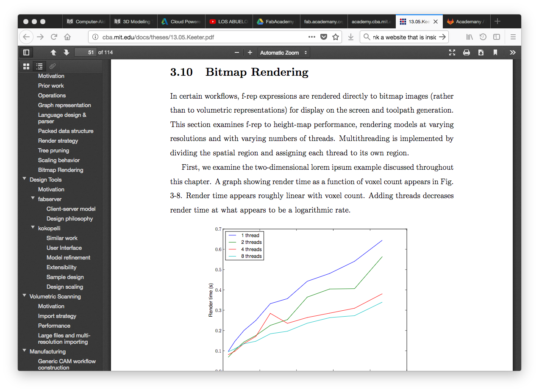
Task: Open Large files and multi-resolution importing
Action: (64, 339)
